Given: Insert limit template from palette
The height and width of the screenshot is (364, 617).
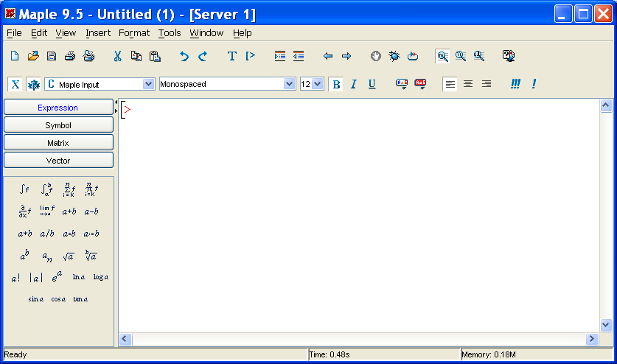Looking at the screenshot, I should [47, 211].
